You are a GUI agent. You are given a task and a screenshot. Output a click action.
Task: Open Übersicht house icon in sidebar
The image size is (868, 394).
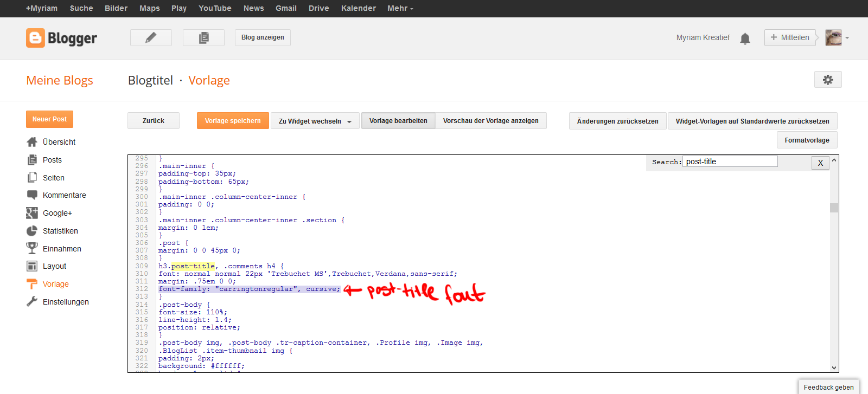[32, 142]
